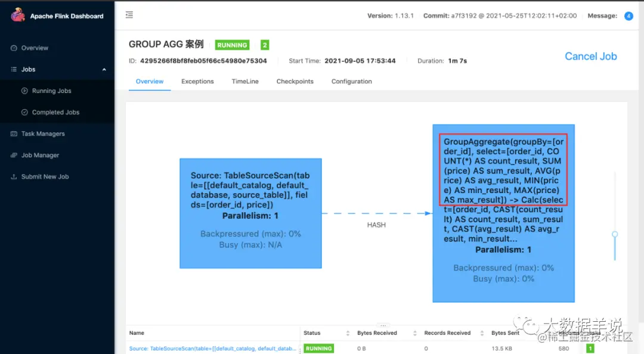Image resolution: width=644 pixels, height=354 pixels.
Task: Go to Job Manager page
Action: pyautogui.click(x=41, y=155)
